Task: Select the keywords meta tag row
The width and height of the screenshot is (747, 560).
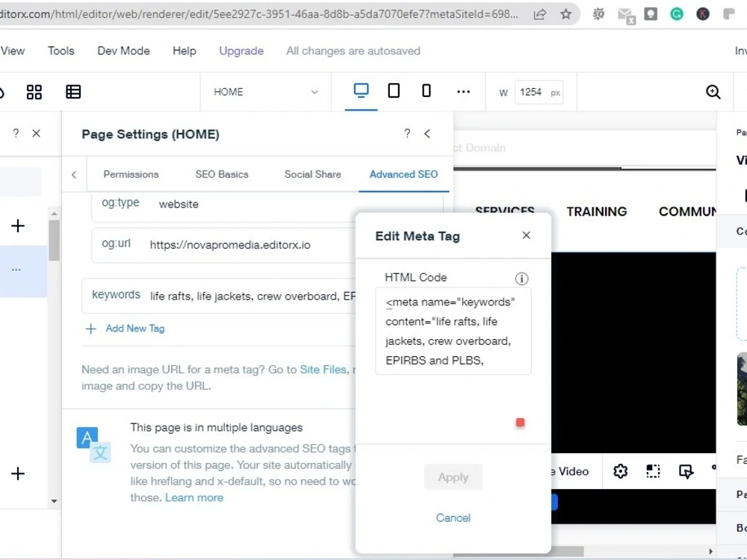Action: tap(219, 296)
